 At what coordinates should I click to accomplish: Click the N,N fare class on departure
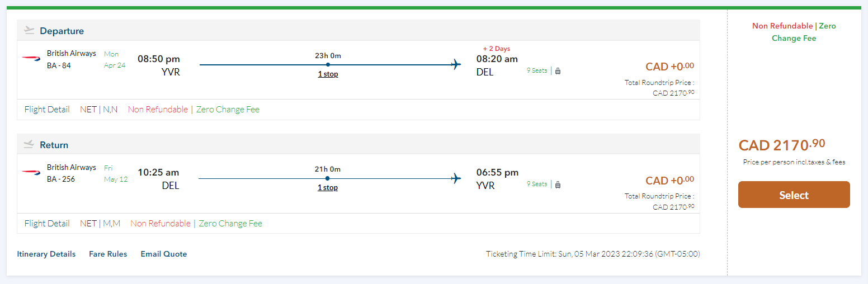tap(110, 110)
